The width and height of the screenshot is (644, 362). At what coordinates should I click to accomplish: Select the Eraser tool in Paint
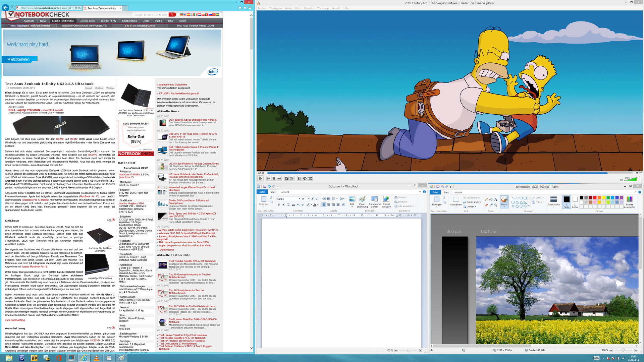(486, 205)
